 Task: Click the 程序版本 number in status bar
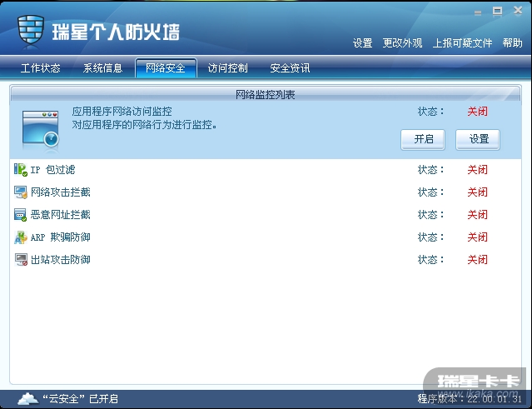495,399
